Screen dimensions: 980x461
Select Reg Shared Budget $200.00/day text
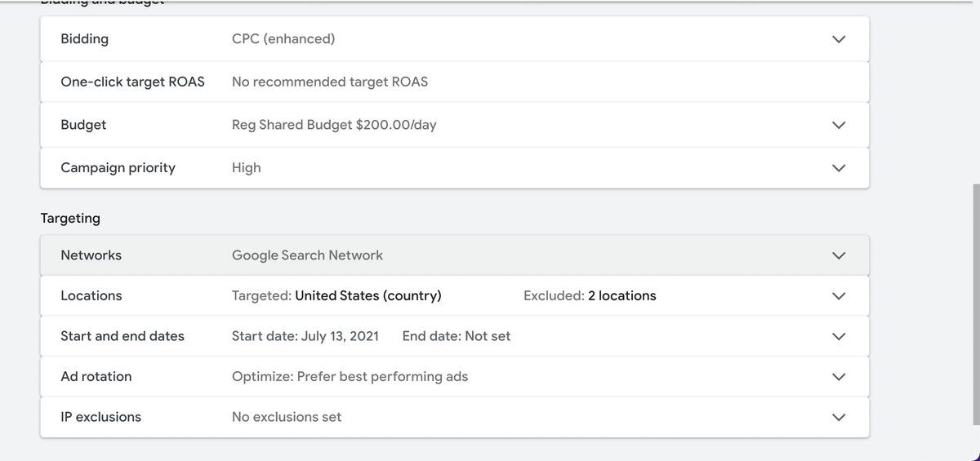tap(334, 125)
